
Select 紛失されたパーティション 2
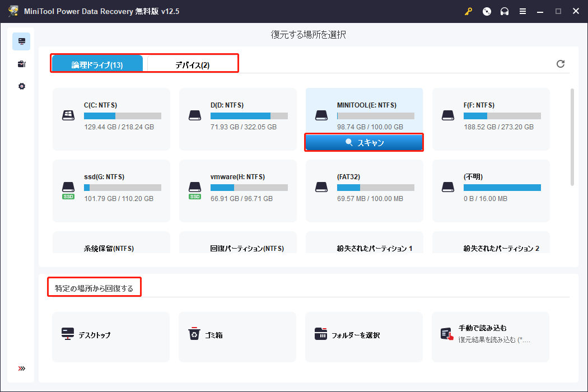tap(491, 242)
